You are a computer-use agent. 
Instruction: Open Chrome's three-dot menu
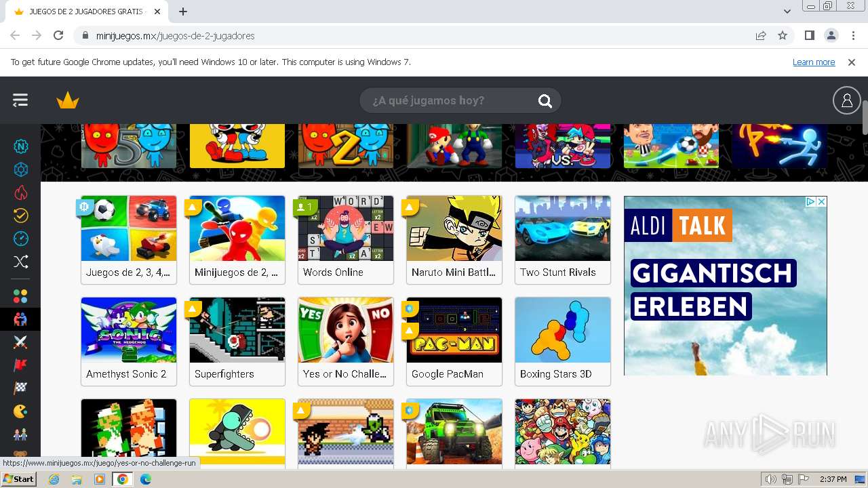852,35
